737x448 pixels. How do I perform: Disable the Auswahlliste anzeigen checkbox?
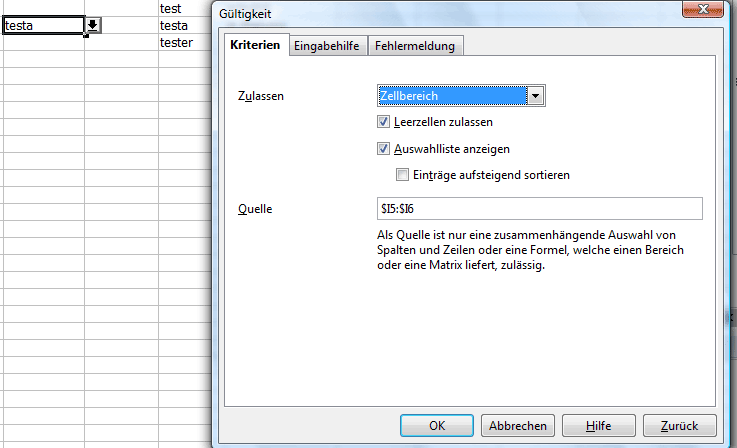click(x=384, y=149)
